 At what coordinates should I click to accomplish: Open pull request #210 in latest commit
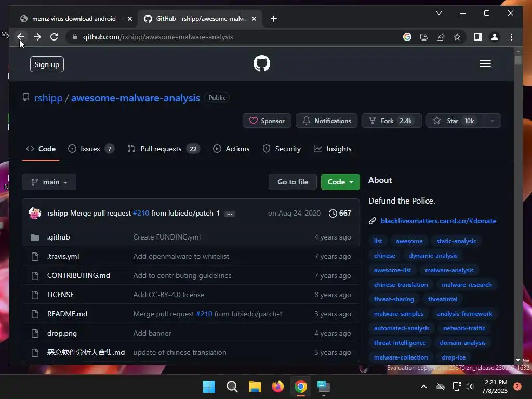pyautogui.click(x=141, y=214)
